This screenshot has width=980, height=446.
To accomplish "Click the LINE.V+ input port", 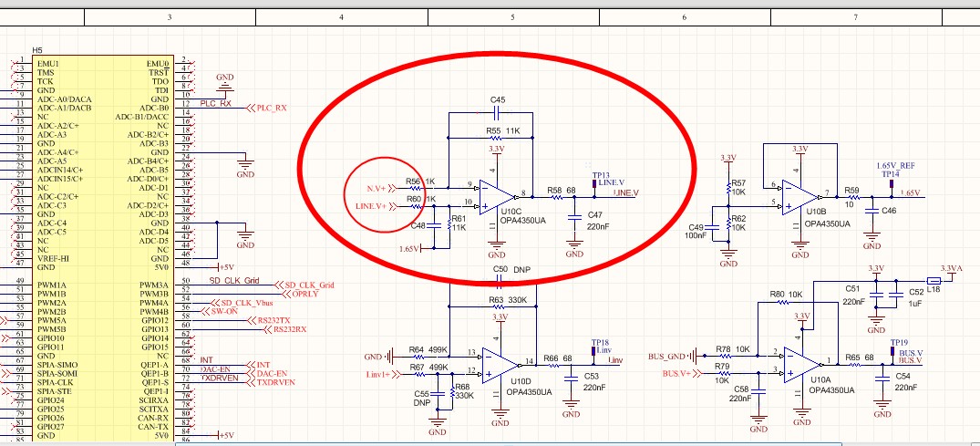I will pyautogui.click(x=377, y=206).
